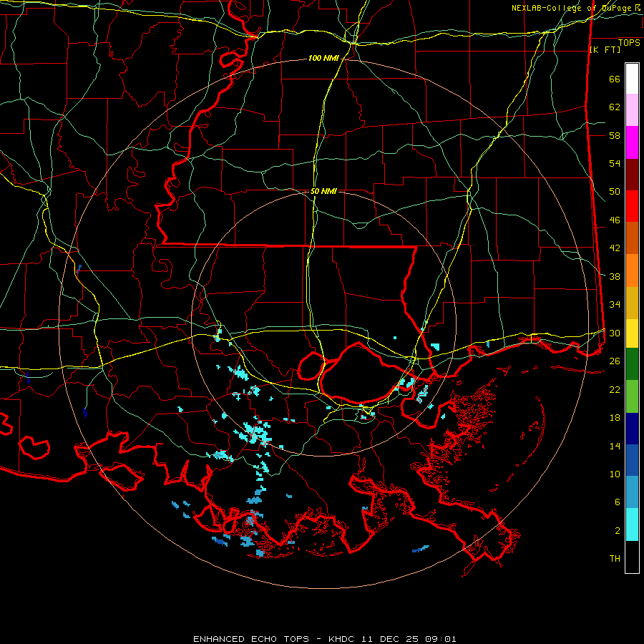Click the legend value label '58'

coord(615,135)
